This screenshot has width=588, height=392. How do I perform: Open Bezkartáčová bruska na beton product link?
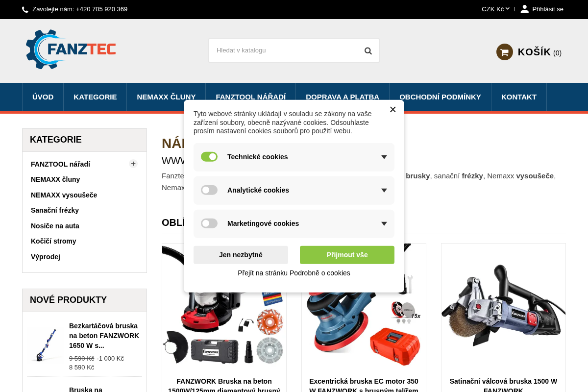pos(104,336)
